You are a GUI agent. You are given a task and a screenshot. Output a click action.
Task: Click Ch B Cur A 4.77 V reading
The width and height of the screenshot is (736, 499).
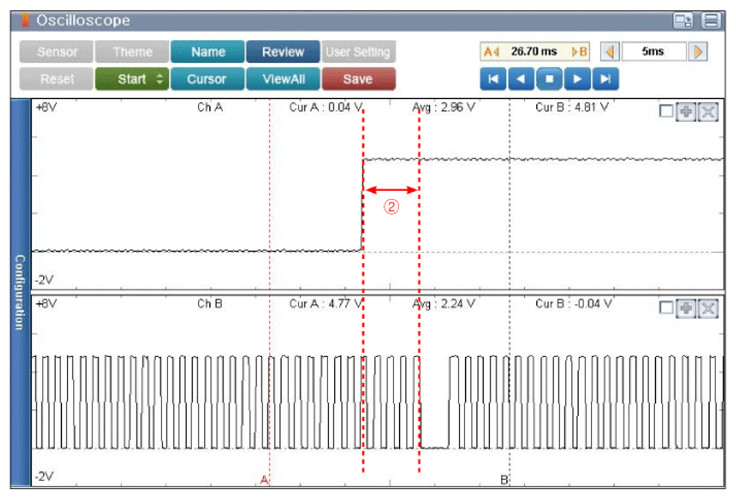click(325, 304)
